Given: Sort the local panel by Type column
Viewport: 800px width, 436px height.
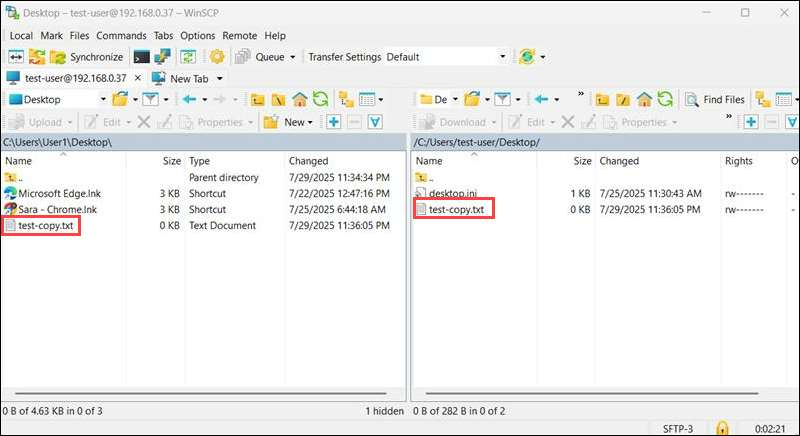Looking at the screenshot, I should (234, 161).
